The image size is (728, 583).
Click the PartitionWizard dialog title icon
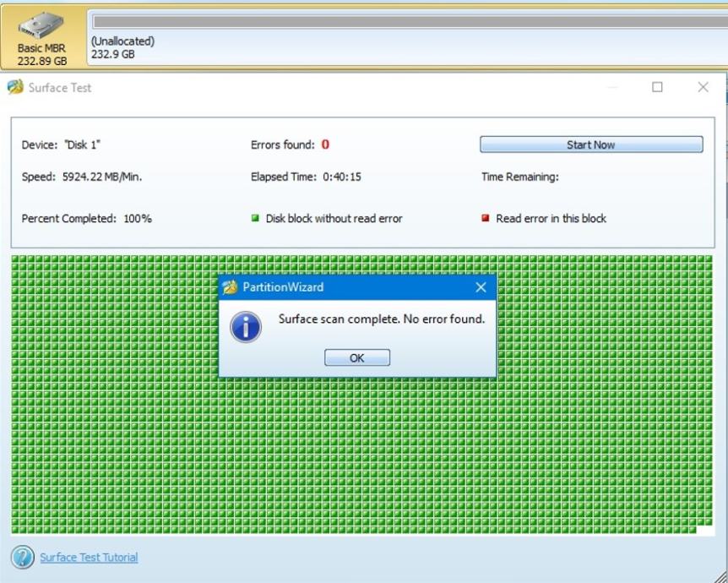pyautogui.click(x=230, y=287)
